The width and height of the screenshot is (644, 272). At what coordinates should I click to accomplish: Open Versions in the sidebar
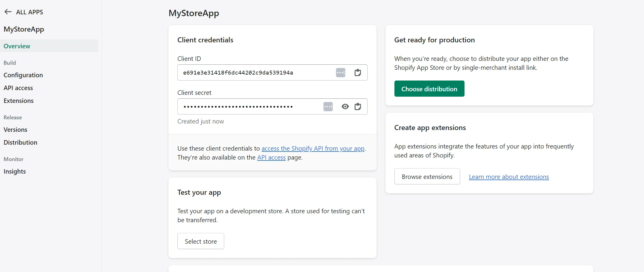coord(16,130)
